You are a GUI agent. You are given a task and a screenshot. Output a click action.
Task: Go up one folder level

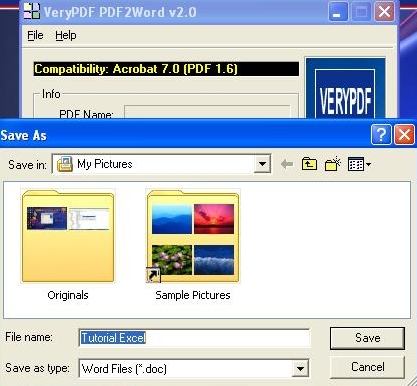tap(309, 164)
